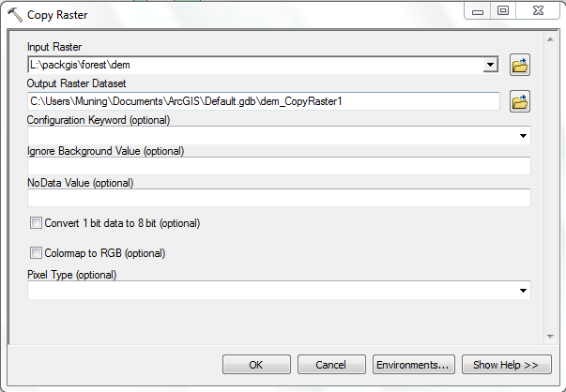Click the Ignore Background Value field
Viewport: 566px width, 392px height.
(279, 166)
